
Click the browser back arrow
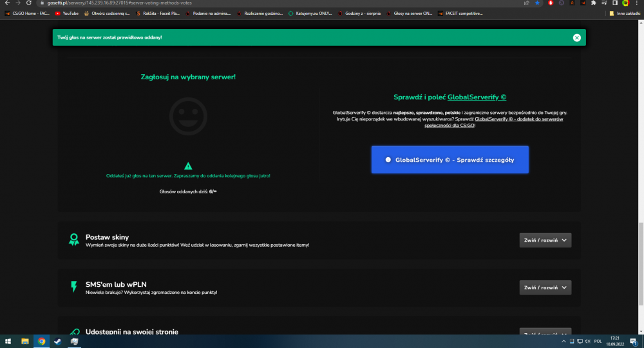click(x=7, y=3)
